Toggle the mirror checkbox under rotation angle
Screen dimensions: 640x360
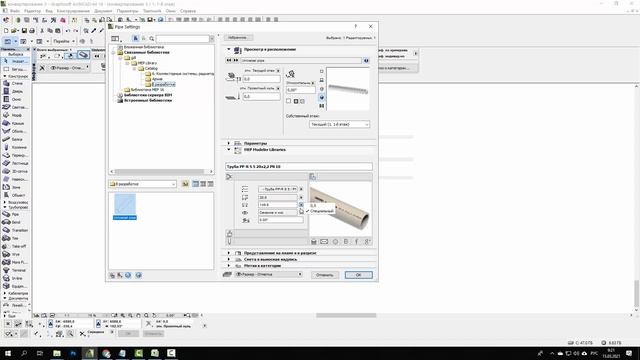[x=289, y=101]
